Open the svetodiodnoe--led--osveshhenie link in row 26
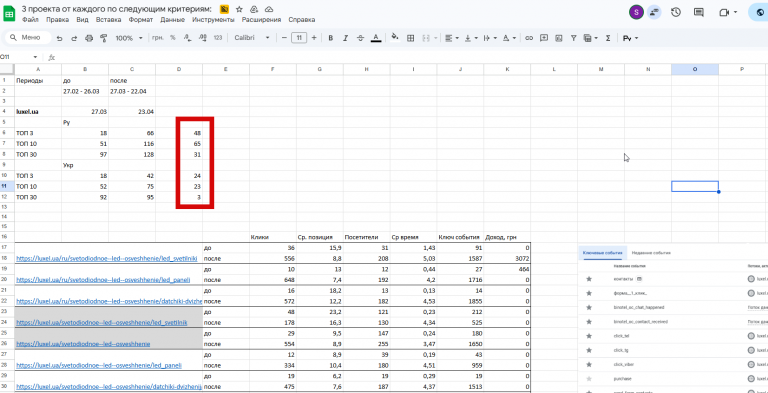Screen dimensions: 768x393 [83, 344]
